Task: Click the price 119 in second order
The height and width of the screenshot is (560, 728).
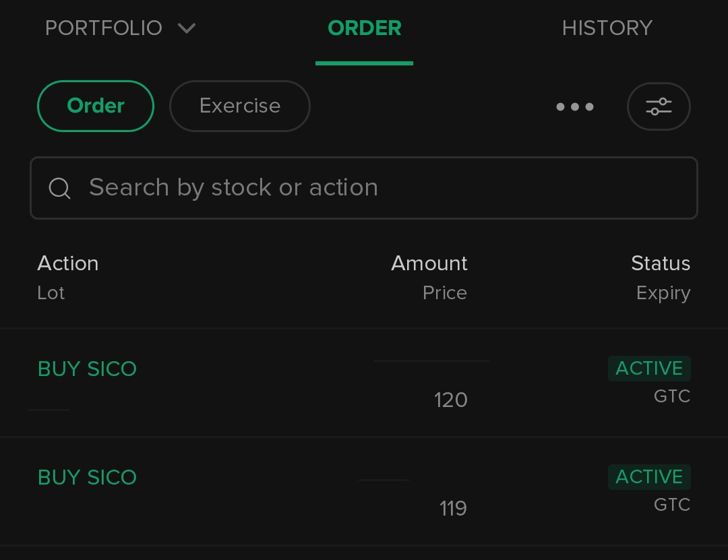Action: (453, 508)
